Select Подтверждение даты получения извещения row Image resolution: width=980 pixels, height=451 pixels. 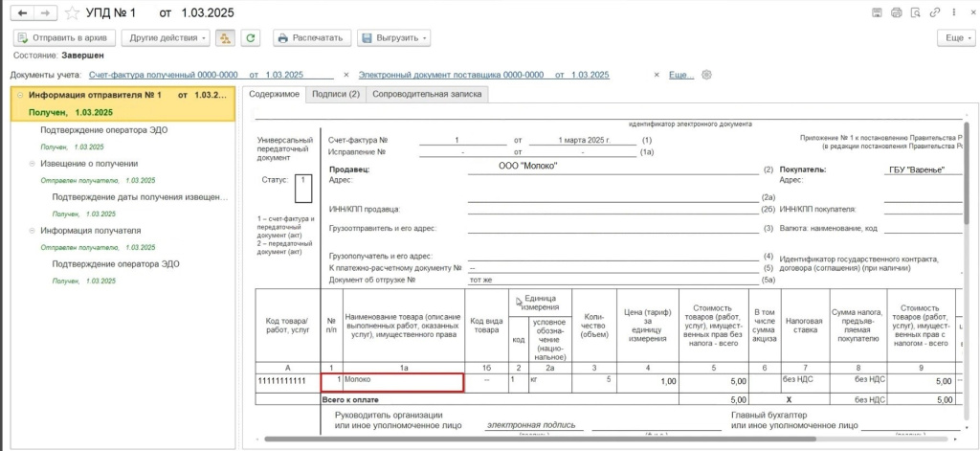[140, 197]
